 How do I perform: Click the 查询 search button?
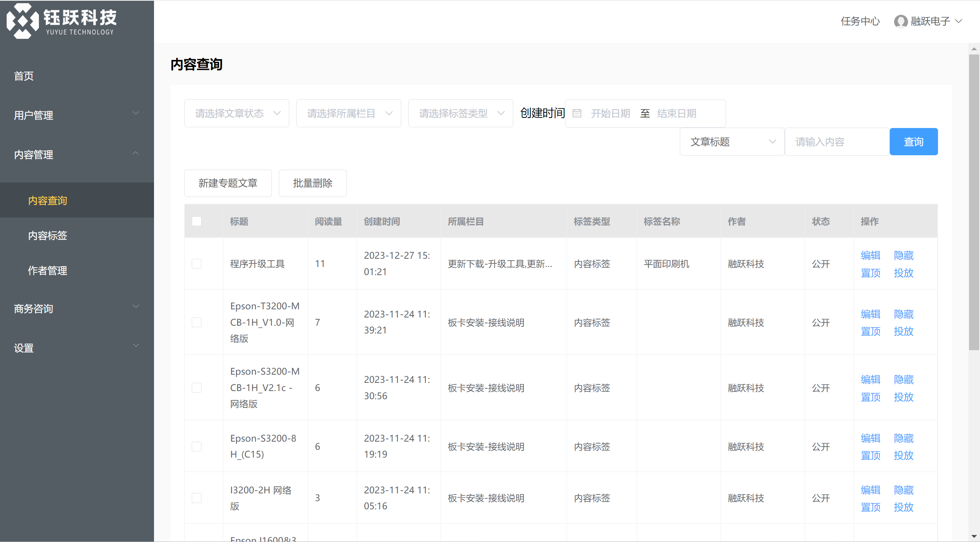tap(914, 142)
